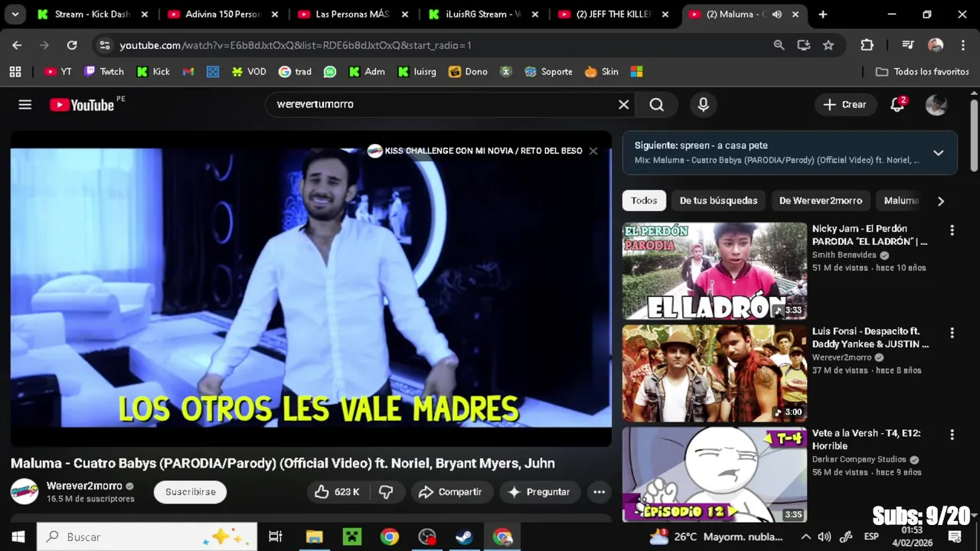Open the Todos los favoritos folder

coord(922,72)
